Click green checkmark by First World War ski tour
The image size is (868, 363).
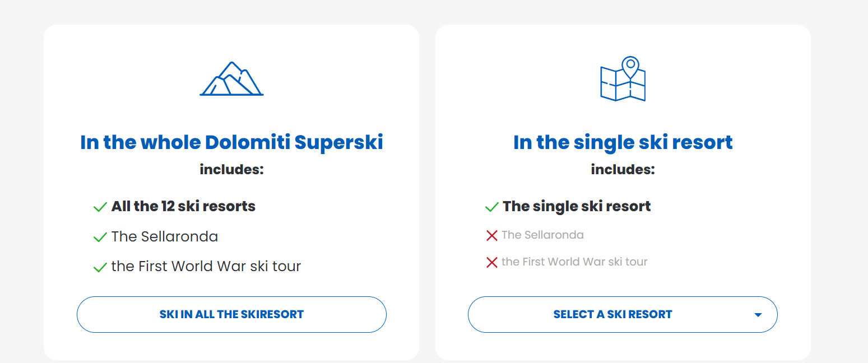(100, 267)
